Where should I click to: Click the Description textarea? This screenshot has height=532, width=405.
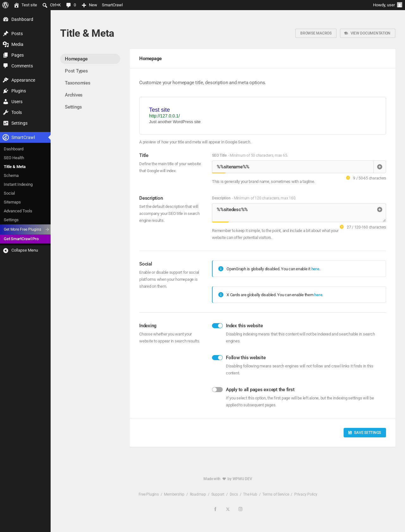[299, 213]
